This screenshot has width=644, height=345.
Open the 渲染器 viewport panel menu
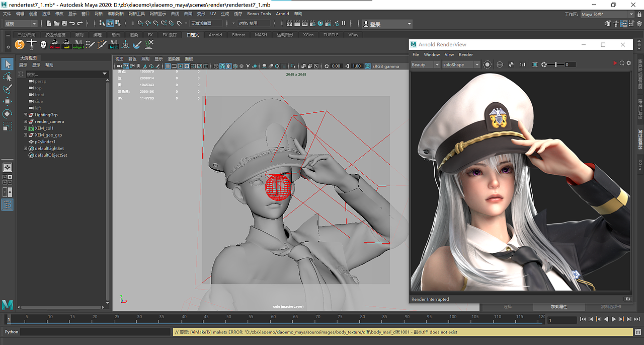point(174,59)
